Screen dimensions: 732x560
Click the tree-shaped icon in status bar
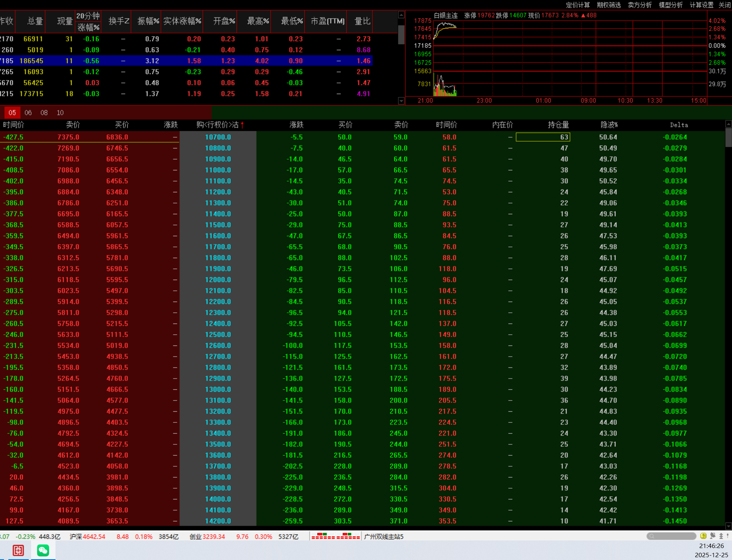click(x=721, y=536)
